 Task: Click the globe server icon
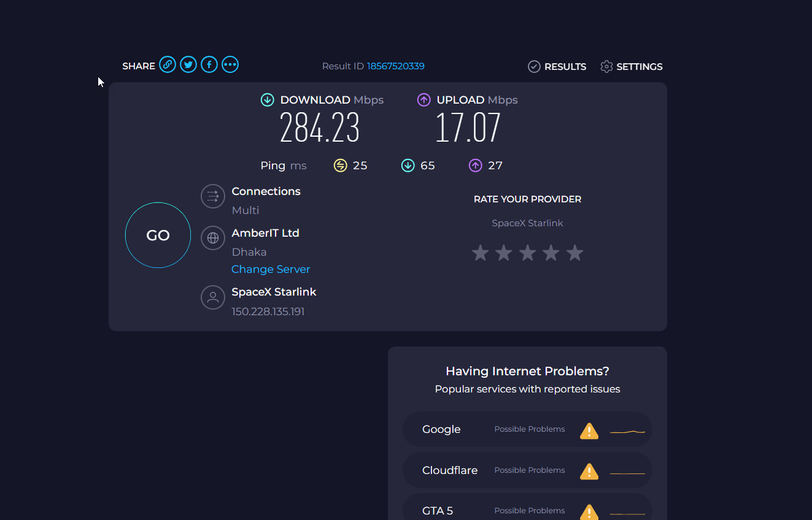tap(213, 238)
